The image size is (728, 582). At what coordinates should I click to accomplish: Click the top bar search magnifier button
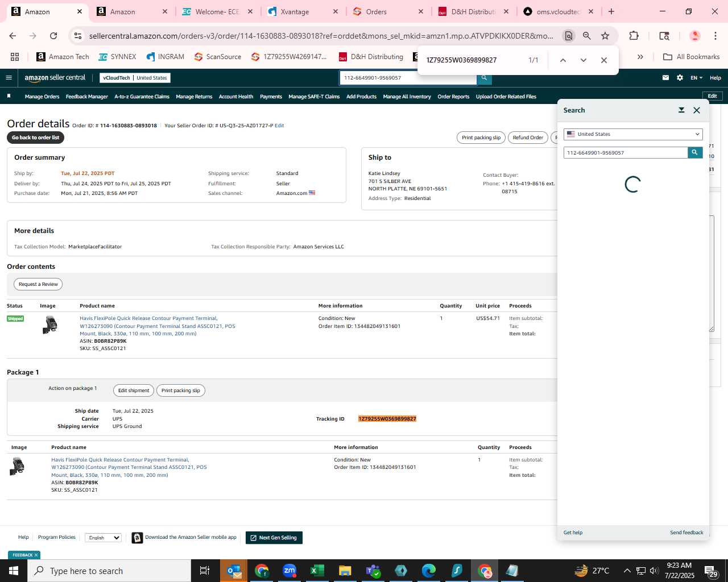click(x=484, y=78)
